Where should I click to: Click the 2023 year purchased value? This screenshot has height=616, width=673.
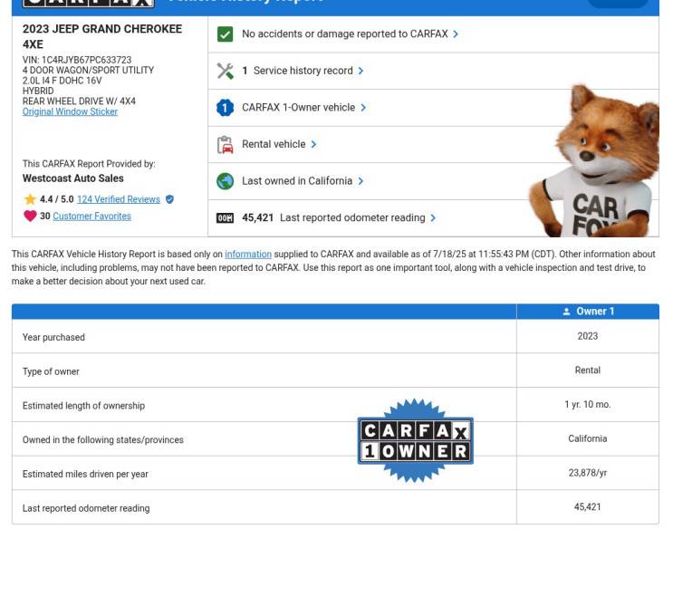coord(588,336)
